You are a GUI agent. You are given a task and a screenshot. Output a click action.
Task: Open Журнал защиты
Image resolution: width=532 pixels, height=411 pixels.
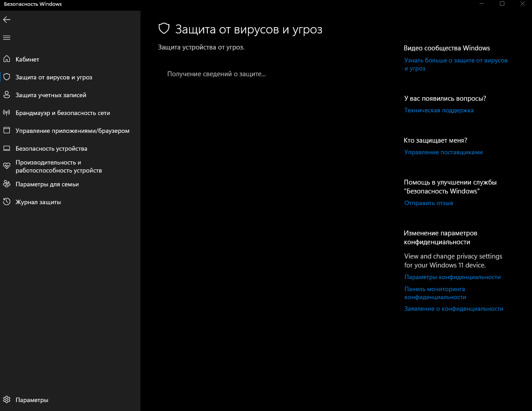(x=70, y=202)
